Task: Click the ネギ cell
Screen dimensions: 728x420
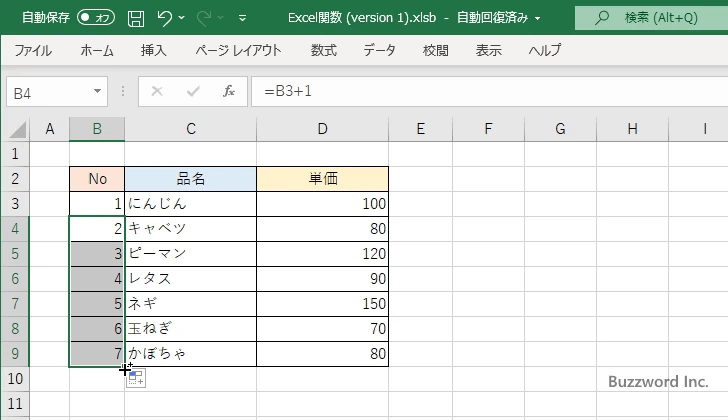Action: (x=190, y=304)
